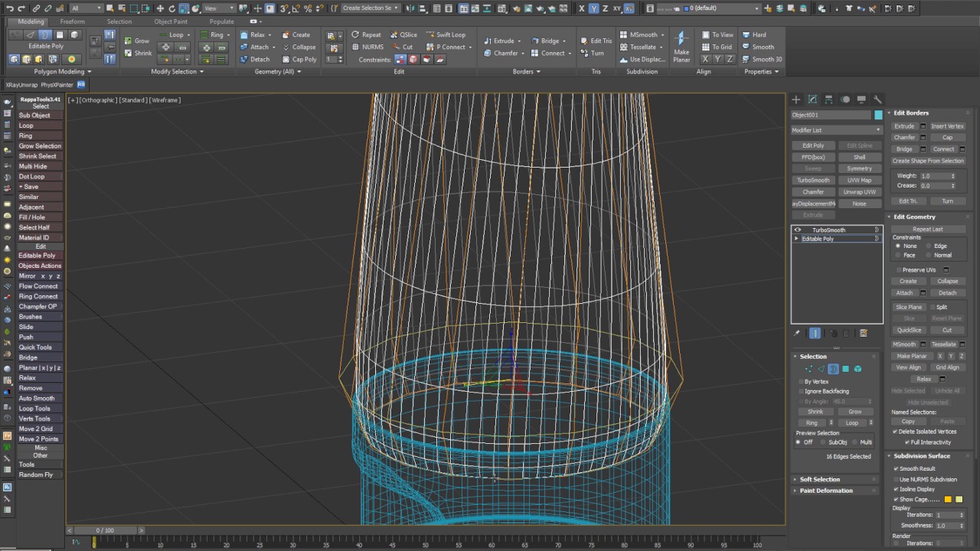Viewport: 980px width, 551px height.
Task: Apply Smooth 30 in Properties panel
Action: click(x=761, y=59)
